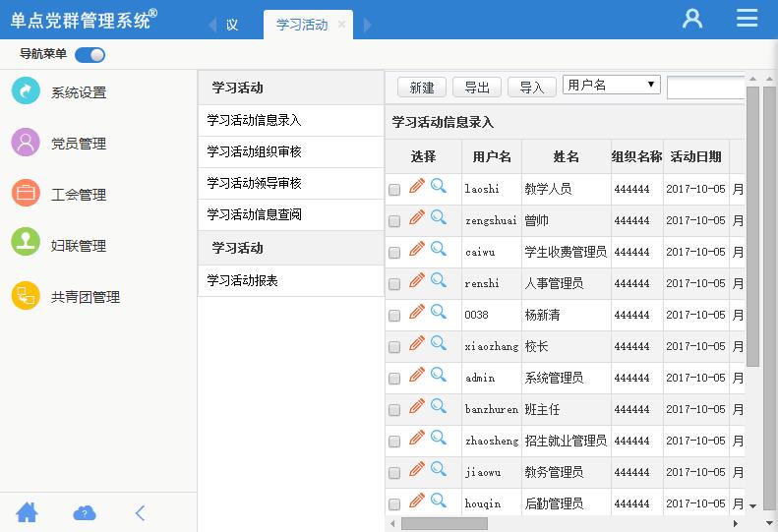View 0038 row details with magnifier
The image size is (778, 532).
[x=439, y=312]
